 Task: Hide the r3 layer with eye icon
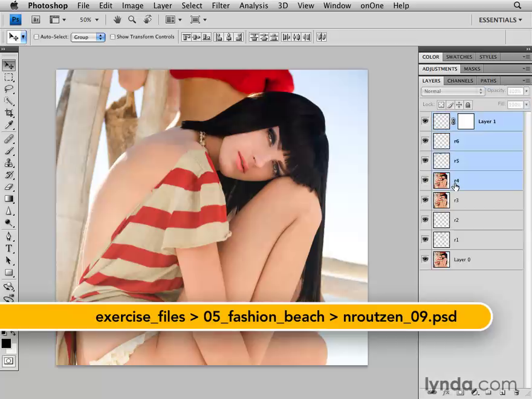tap(425, 200)
